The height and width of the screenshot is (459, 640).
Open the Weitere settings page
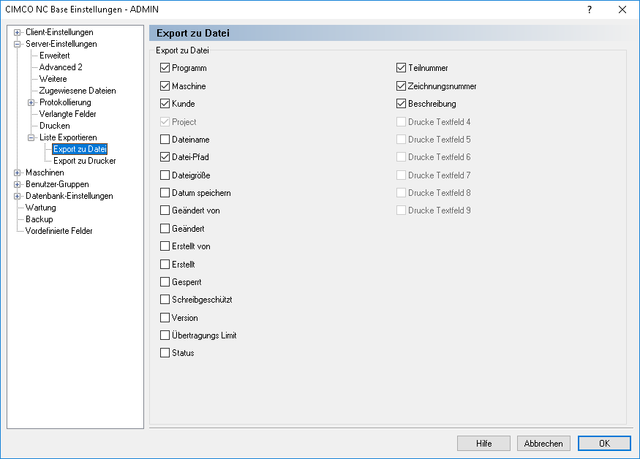click(53, 79)
